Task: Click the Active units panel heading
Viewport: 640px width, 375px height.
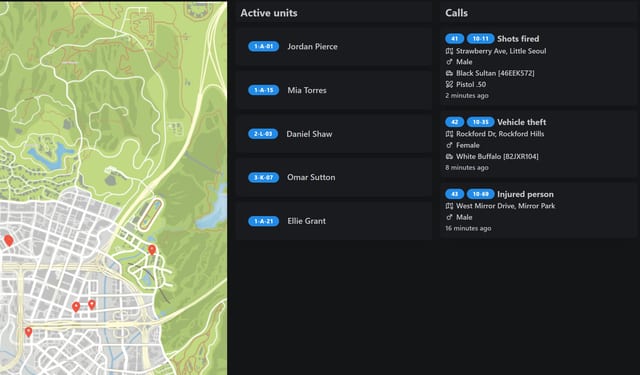Action: pos(269,13)
